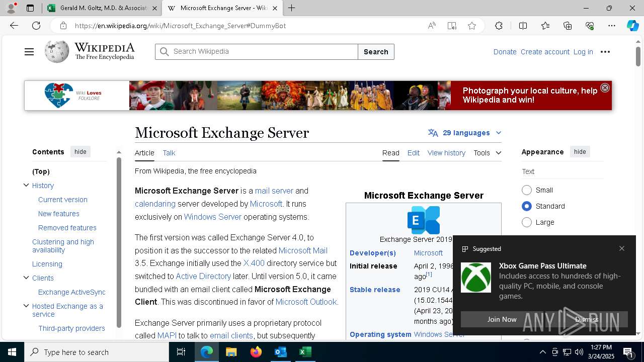Switch to the Talk tab
644x362 pixels.
tap(169, 153)
